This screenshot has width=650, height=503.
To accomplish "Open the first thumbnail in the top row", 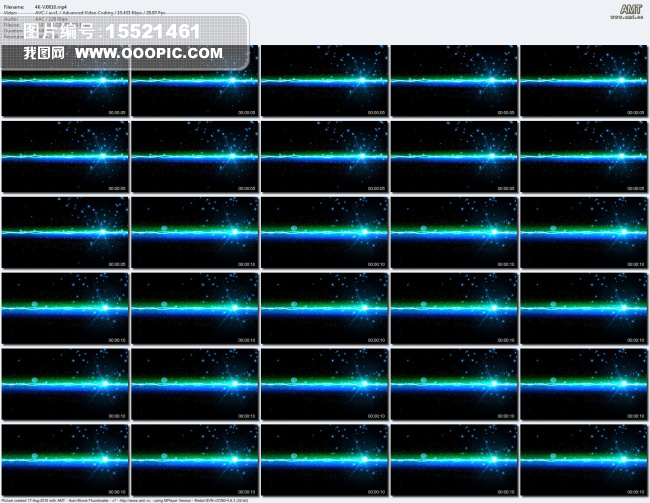I will (x=66, y=81).
